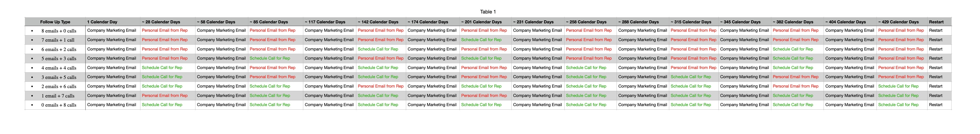Click the ~ 142 Calendar Days cell in the 2 emails + 6 calls row
Screen dimensions: 980x134
coord(381,86)
